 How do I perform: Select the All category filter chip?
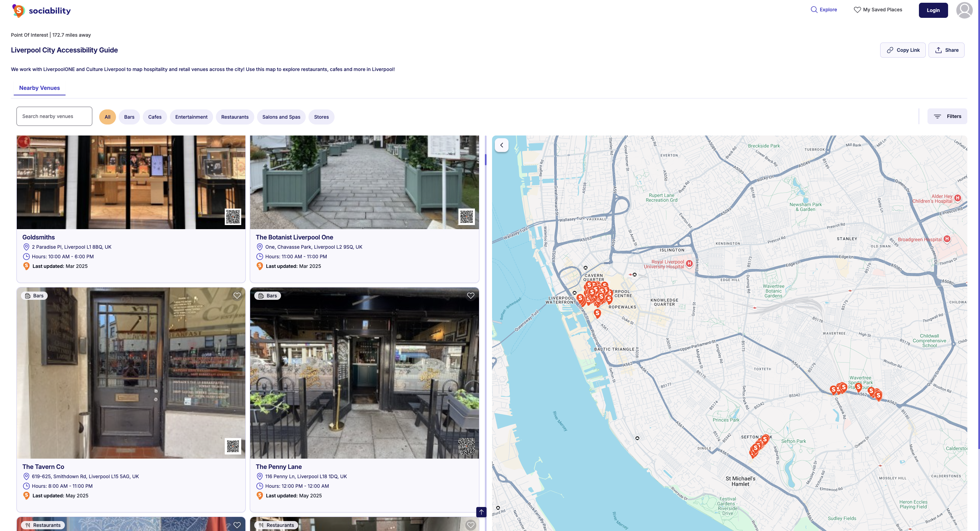coord(107,117)
